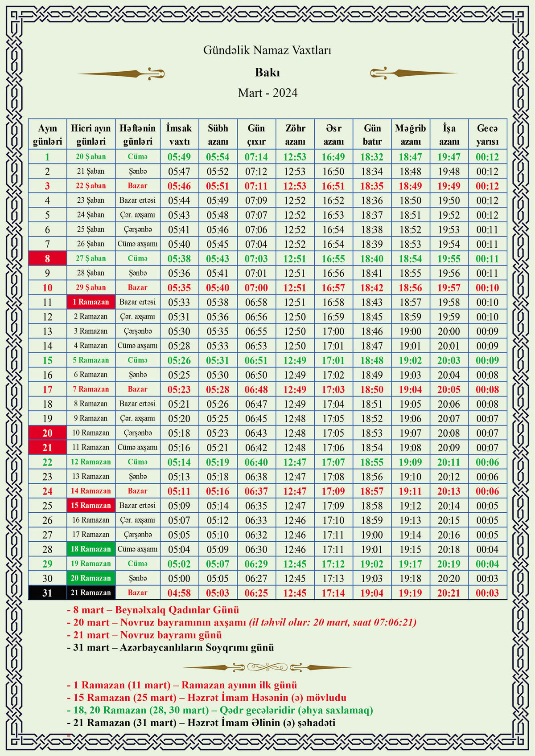Click the green "20 Ramazan" cell
This screenshot has width=535, height=756.
pos(91,578)
